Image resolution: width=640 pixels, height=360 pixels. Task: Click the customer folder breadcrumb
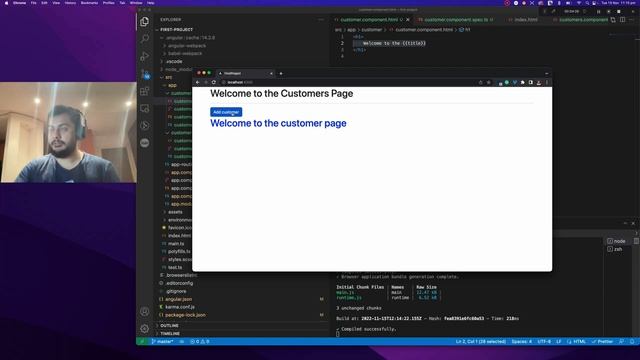pos(371,30)
